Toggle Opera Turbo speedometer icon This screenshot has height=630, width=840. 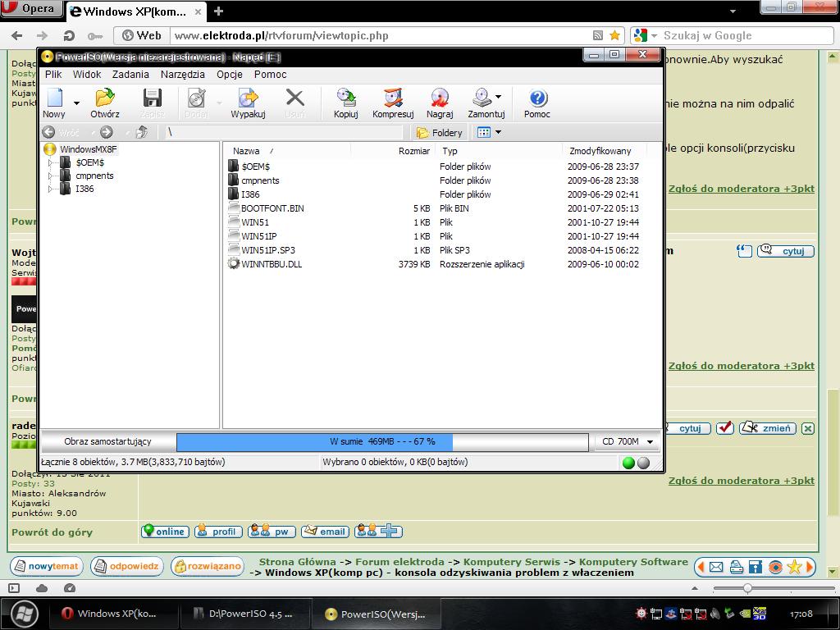(70, 588)
